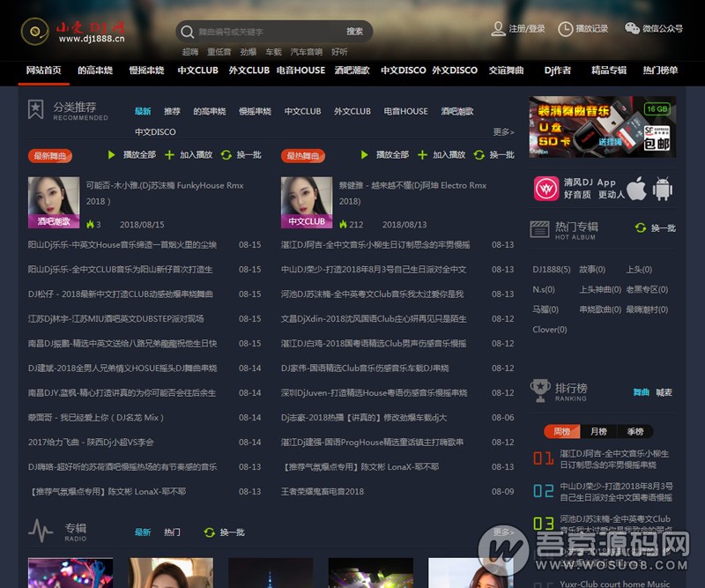Click the 微信公众号 WeChat icon
This screenshot has height=588, width=705.
point(632,28)
